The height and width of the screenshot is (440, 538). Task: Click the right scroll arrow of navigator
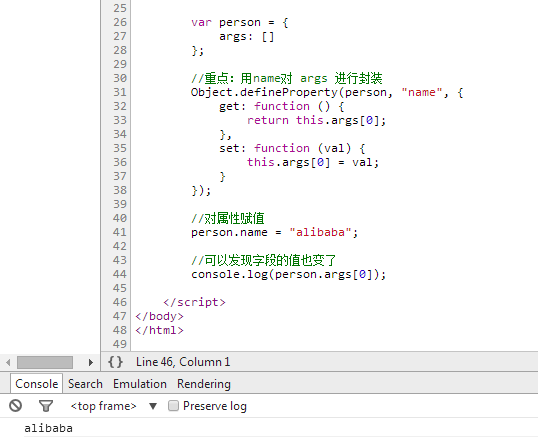pyautogui.click(x=91, y=362)
